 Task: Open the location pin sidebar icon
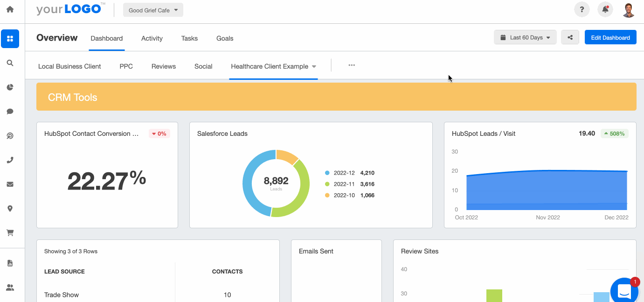(10, 209)
